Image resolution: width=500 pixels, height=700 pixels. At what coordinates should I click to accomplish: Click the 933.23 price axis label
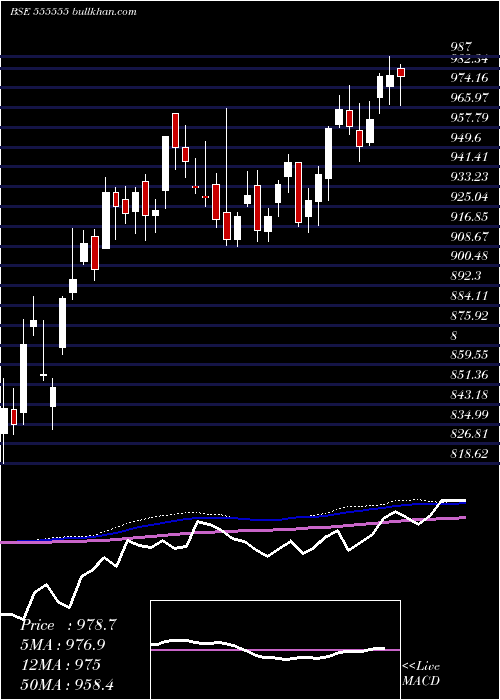pyautogui.click(x=469, y=177)
